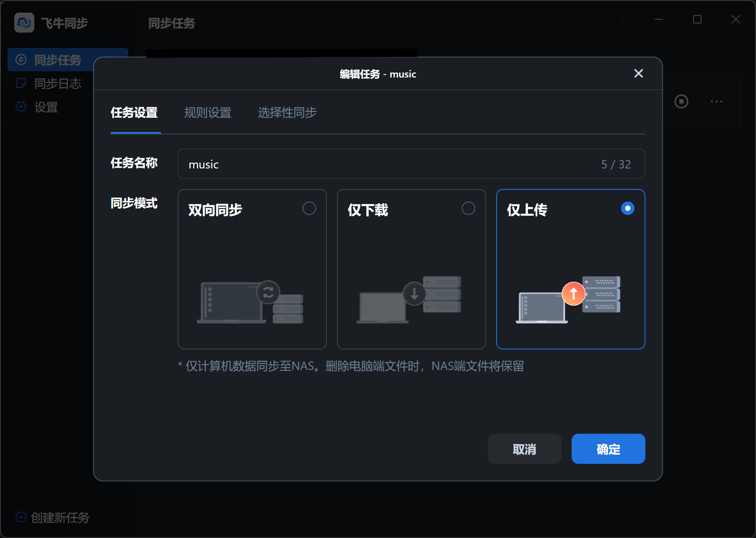Click the 双向同步 card title
This screenshot has width=756, height=538.
pyautogui.click(x=215, y=210)
